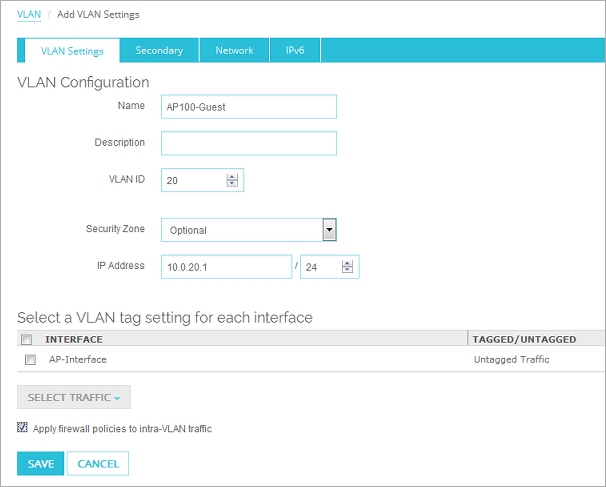Screen dimensions: 606x487
Task: Open the Security Zone dropdown
Action: pyautogui.click(x=329, y=230)
